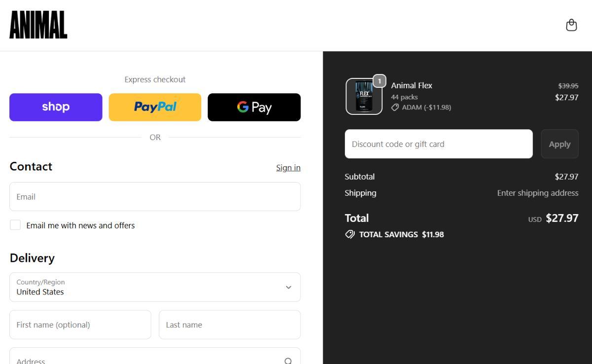Click the ADAM discount tag icon
Viewport: 592px width, 364px height.
(395, 107)
